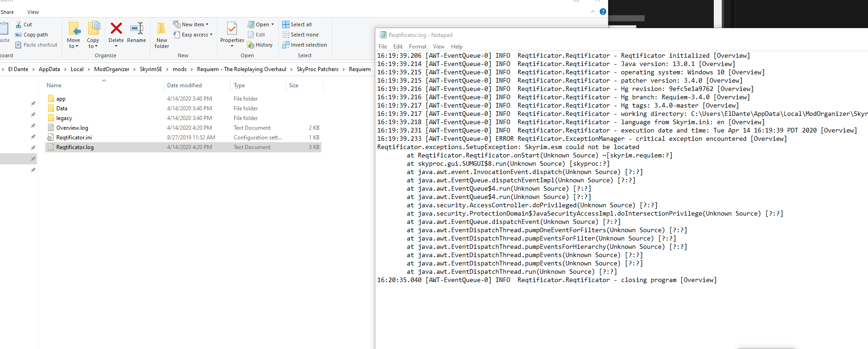Click El Dante in the address breadcrumb
The image size is (868, 349).
(x=18, y=69)
